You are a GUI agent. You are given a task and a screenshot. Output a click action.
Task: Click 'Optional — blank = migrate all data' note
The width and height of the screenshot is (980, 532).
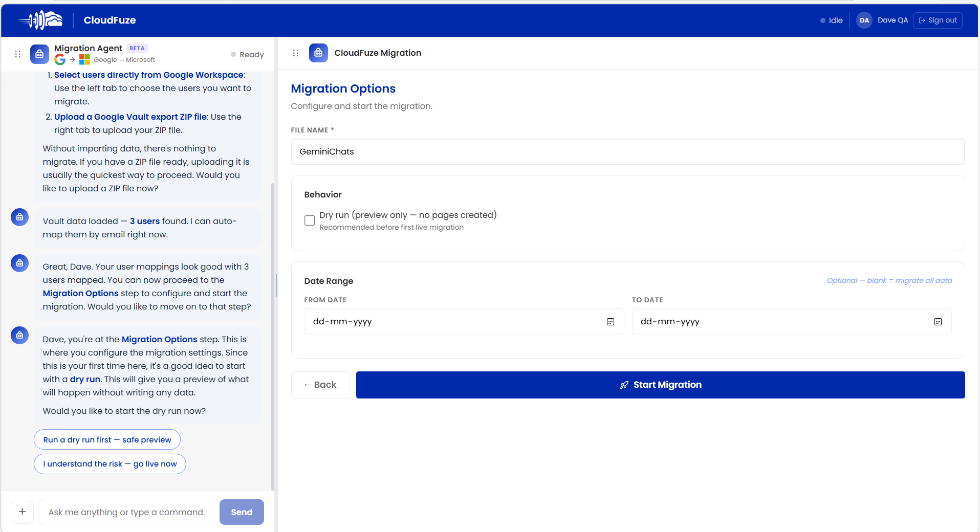[889, 280]
